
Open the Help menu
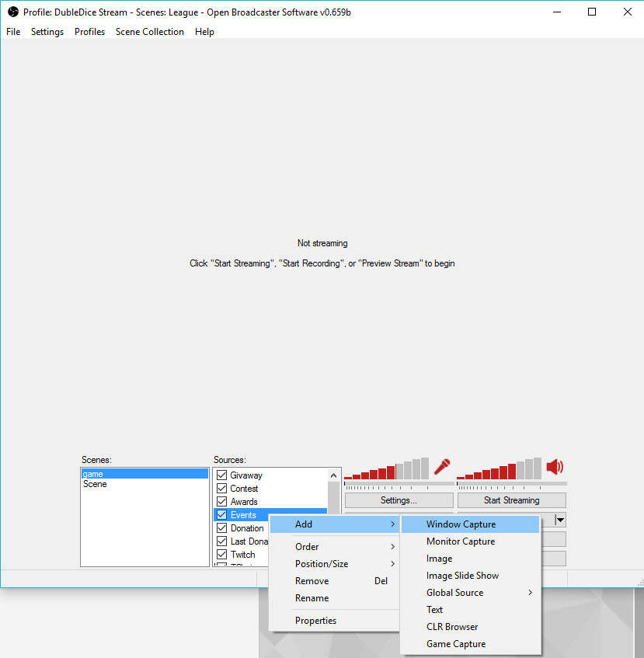[205, 32]
